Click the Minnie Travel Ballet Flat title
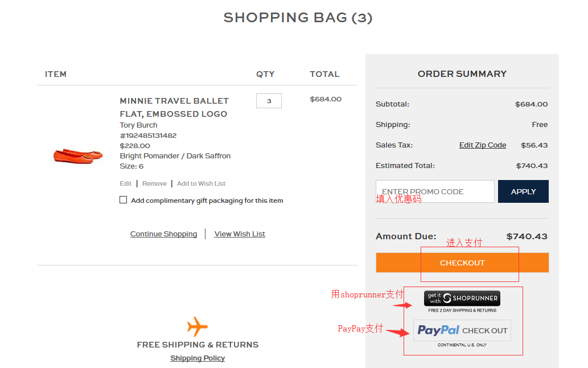Screen dimensions: 588x368 point(174,107)
